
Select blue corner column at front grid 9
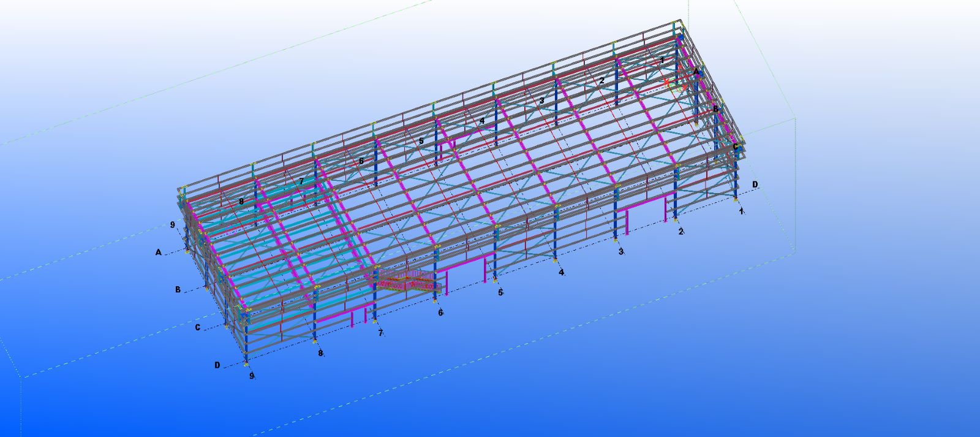pos(246,337)
